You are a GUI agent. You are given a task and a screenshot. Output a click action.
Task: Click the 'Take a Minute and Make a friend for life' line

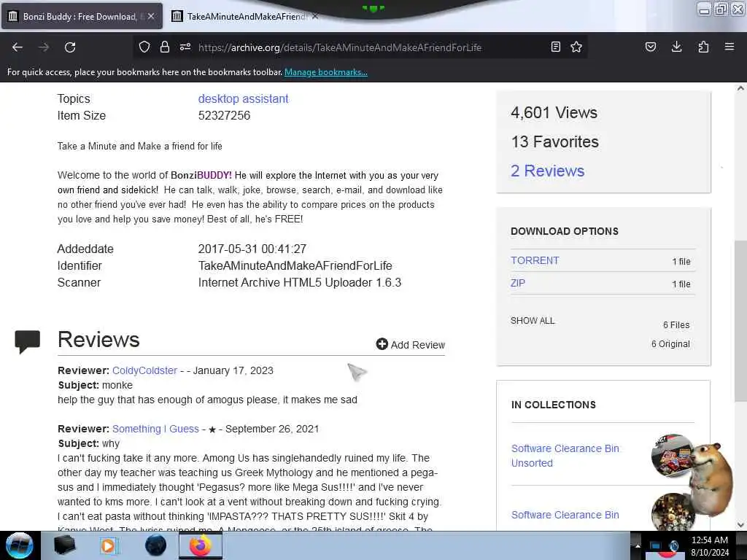click(x=140, y=146)
